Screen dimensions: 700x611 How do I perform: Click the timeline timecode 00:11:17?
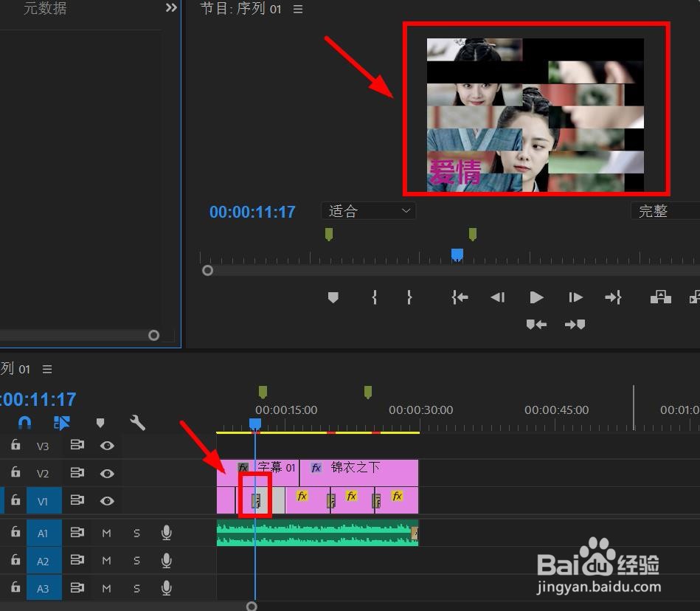(x=38, y=399)
